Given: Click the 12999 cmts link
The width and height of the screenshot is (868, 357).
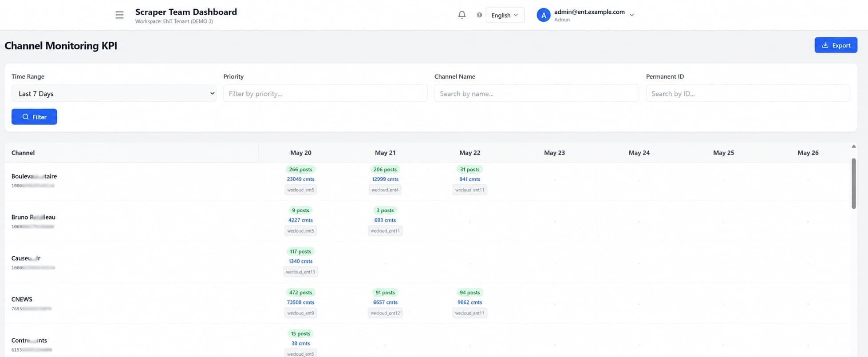Looking at the screenshot, I should [385, 179].
